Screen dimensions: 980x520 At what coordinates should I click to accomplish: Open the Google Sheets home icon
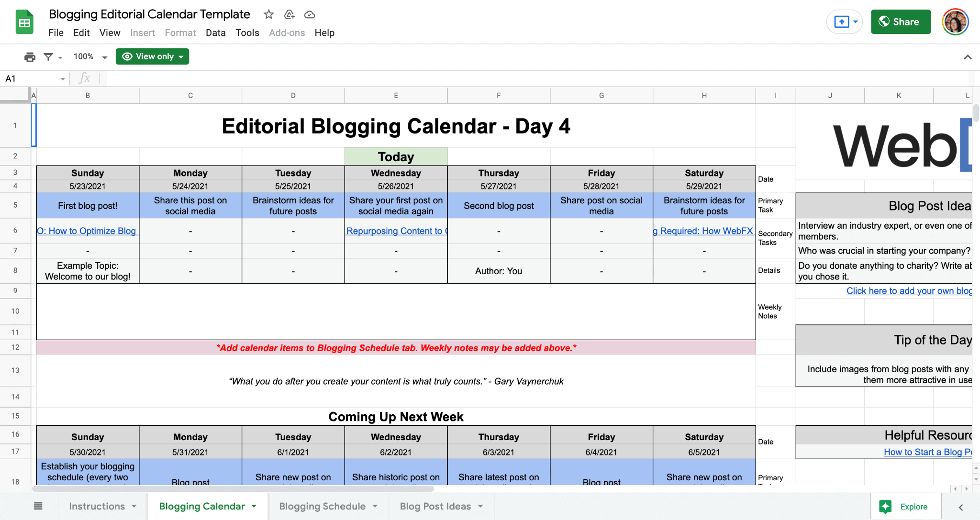tap(24, 22)
